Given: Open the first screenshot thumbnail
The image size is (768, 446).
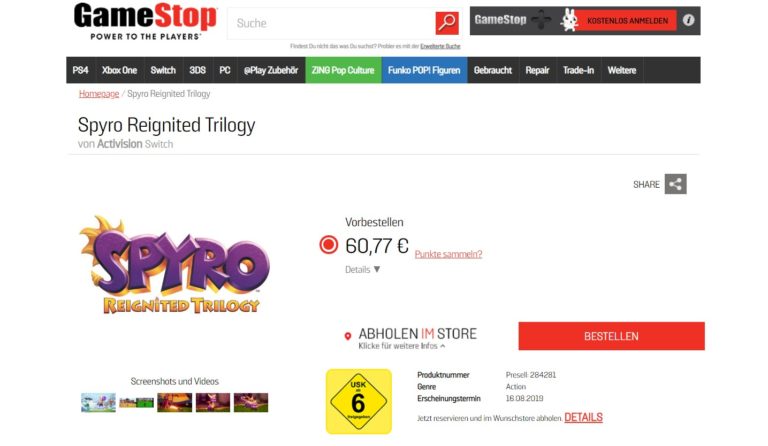Looking at the screenshot, I should (98, 402).
